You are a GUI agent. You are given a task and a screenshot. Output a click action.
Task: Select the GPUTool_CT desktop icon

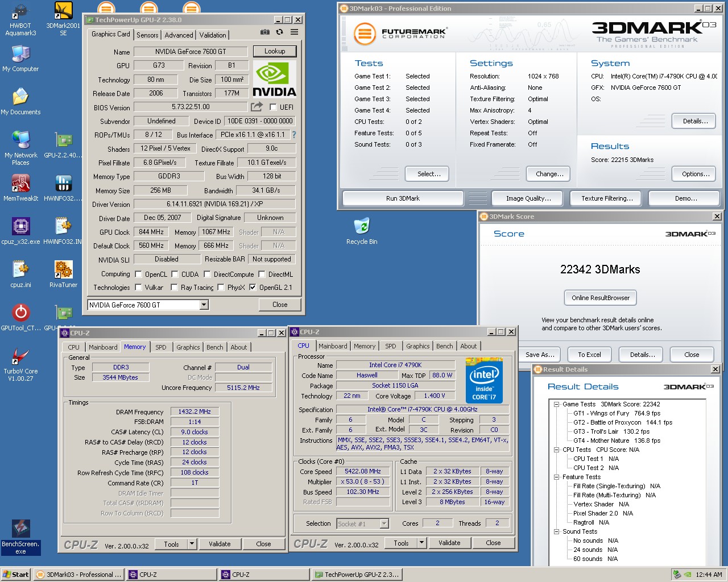pyautogui.click(x=20, y=317)
